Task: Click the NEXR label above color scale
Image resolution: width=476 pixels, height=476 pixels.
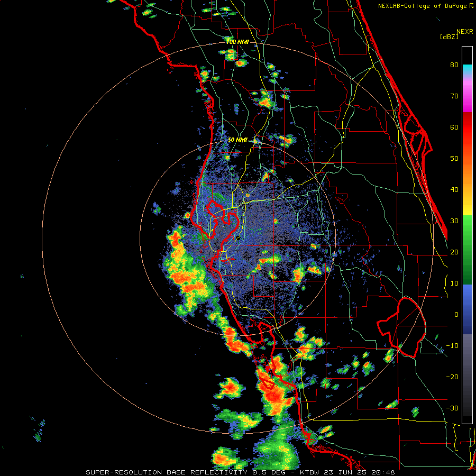Action: (x=465, y=32)
